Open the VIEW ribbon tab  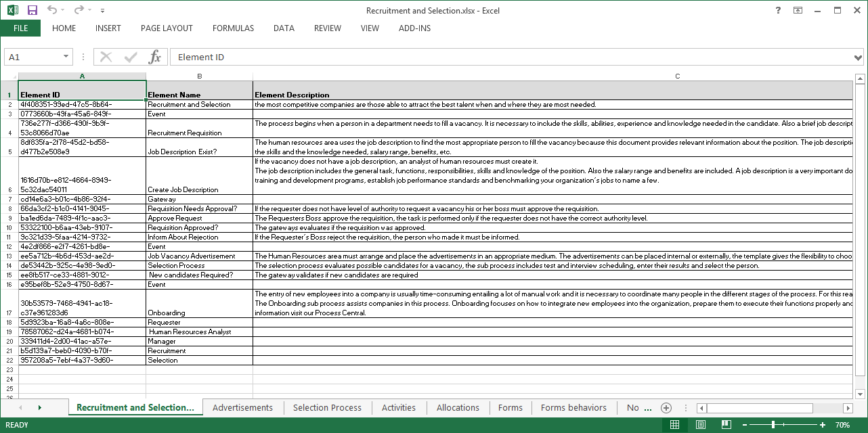(370, 28)
